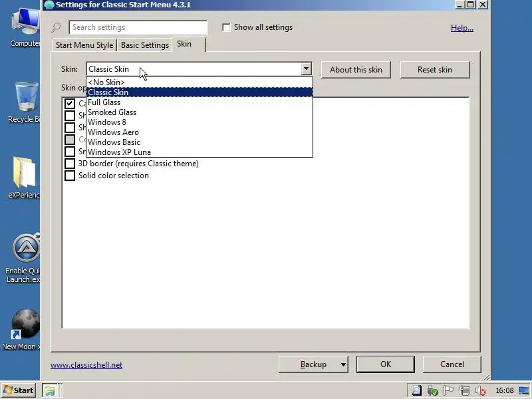Pick Windows Basic from the skin list
The width and height of the screenshot is (532, 399).
coord(199,142)
